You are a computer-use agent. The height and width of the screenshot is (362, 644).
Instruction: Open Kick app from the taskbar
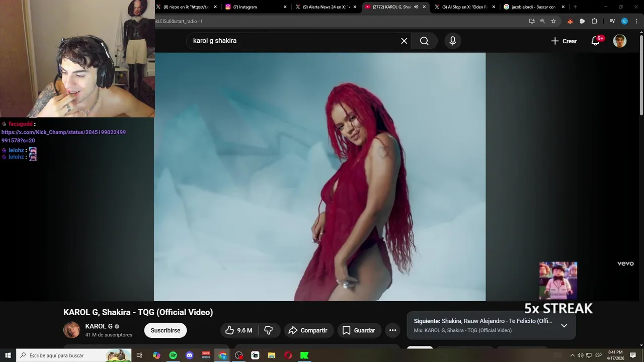click(x=304, y=355)
